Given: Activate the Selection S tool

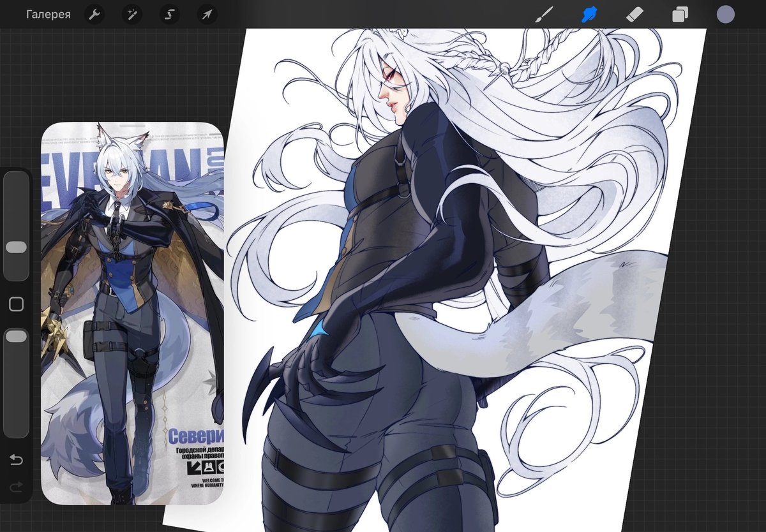Looking at the screenshot, I should (169, 15).
